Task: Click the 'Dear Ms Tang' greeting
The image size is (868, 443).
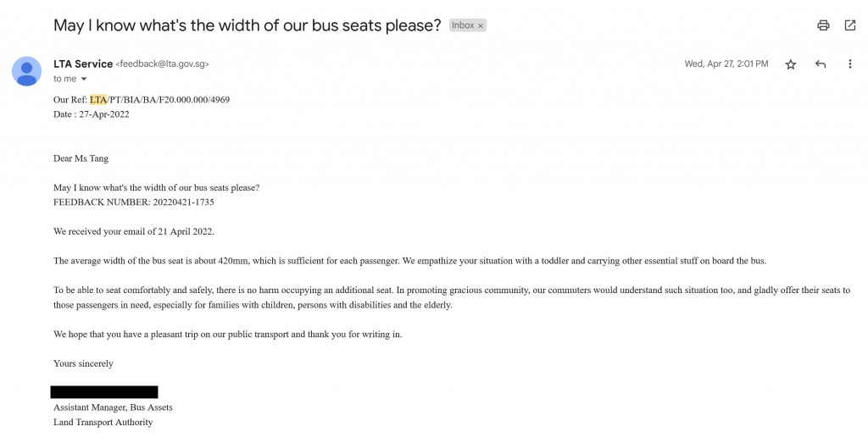Action: 81,158
